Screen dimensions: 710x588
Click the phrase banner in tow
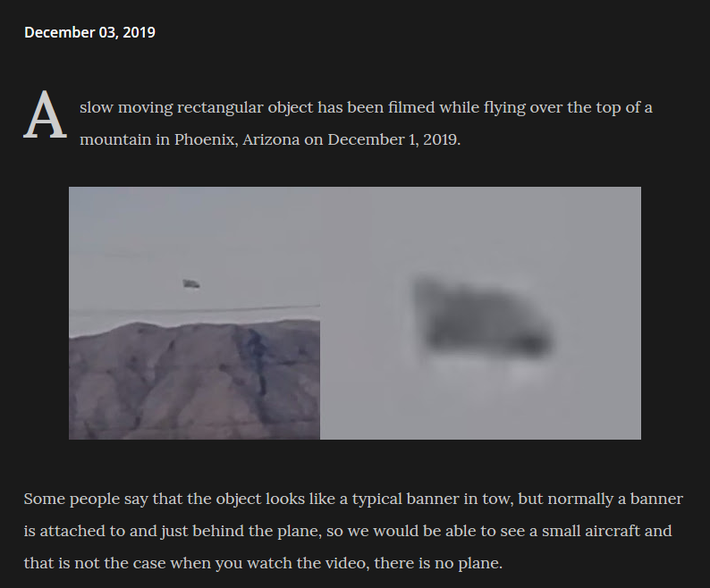(460, 499)
